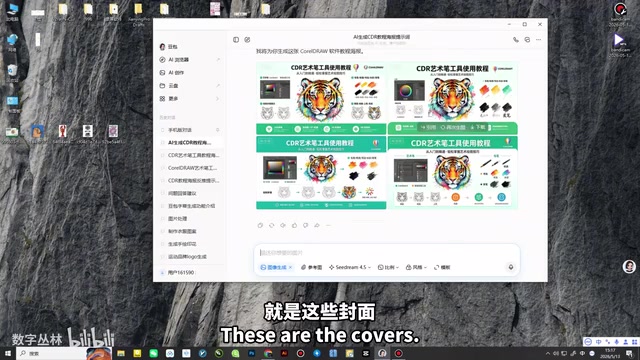Viewport: 640px width, 360px height.
Task: Open the 问题回答建议 conversation
Action: tap(190, 193)
